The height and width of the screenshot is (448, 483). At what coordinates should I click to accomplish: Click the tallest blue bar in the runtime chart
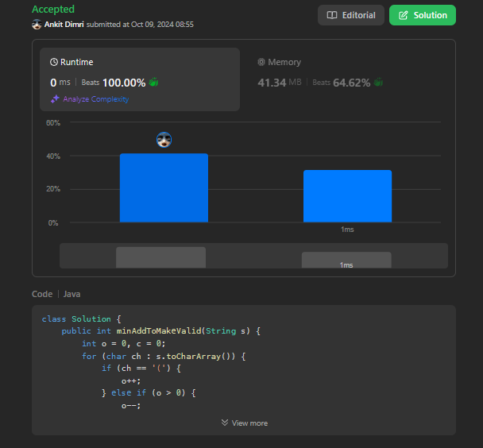pos(164,188)
